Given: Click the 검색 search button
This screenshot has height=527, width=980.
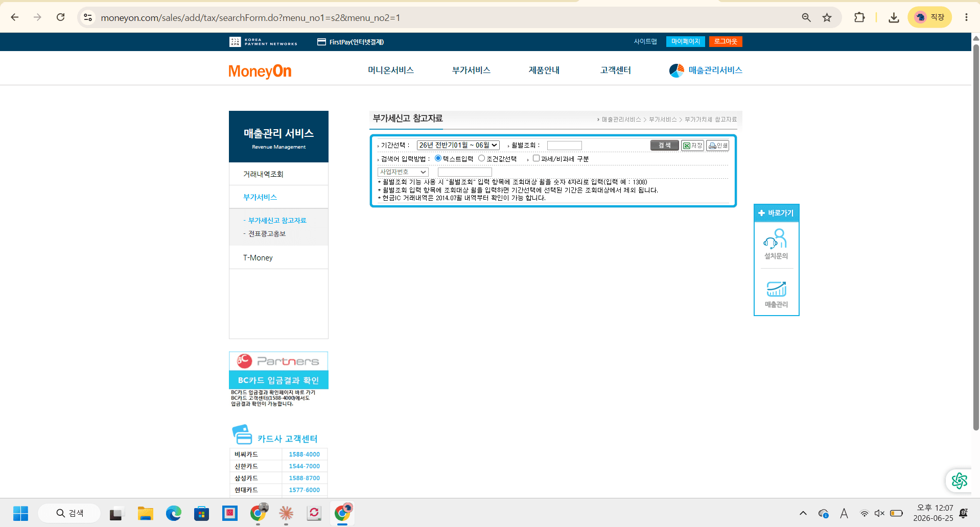Looking at the screenshot, I should point(664,146).
